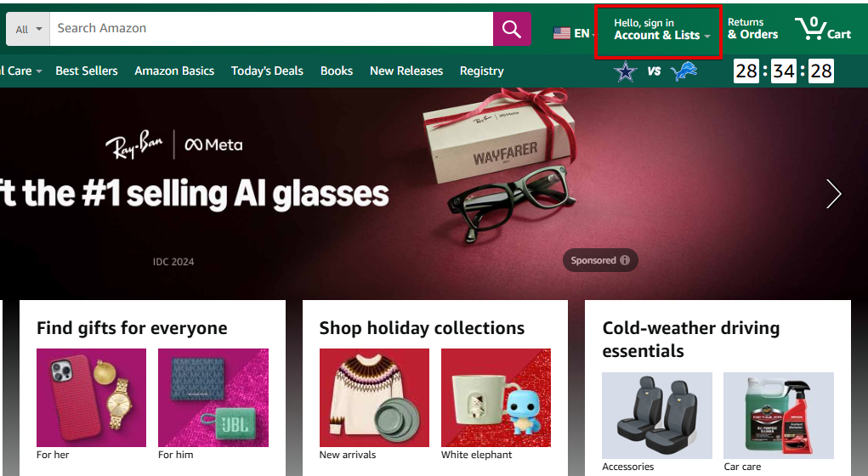Click the Detroit Lions logo
The image size is (868, 476).
(684, 71)
